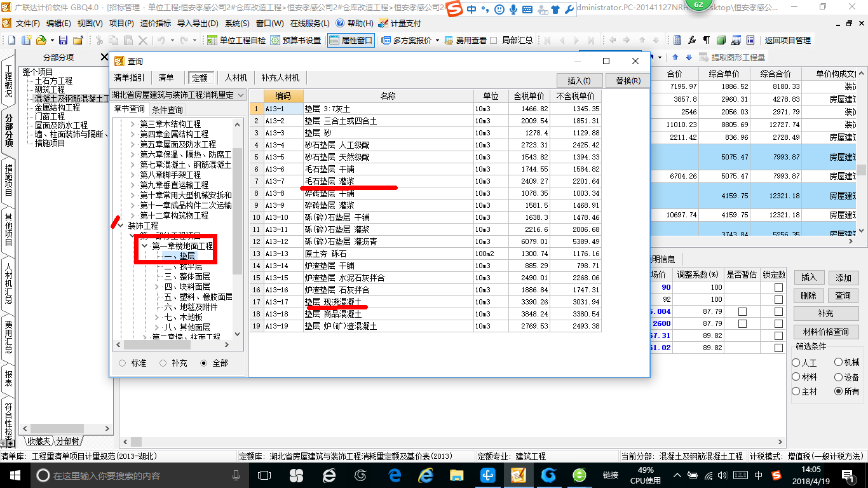
Task: Check the 局部汇总 checkbox
Action: pos(494,40)
